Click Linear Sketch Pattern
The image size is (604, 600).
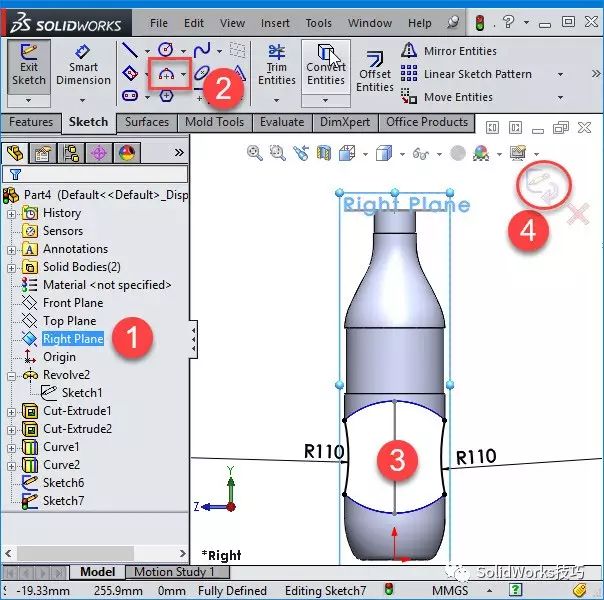[466, 74]
